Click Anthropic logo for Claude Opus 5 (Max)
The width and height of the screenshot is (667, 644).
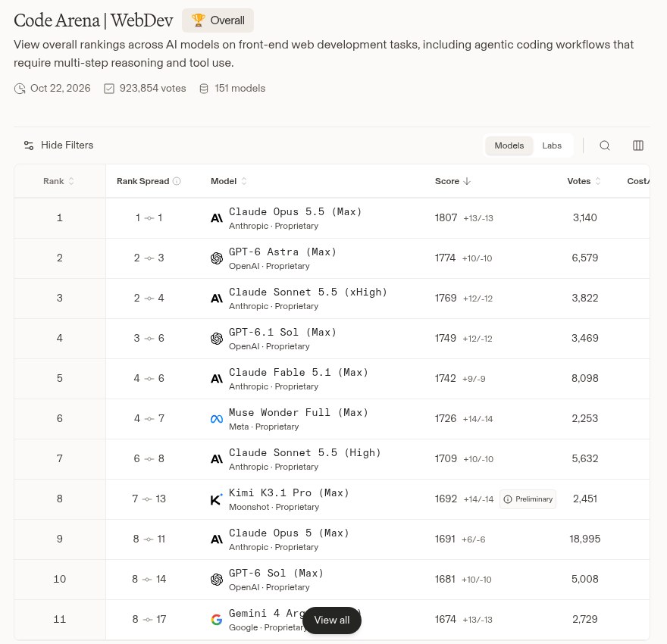coord(217,539)
